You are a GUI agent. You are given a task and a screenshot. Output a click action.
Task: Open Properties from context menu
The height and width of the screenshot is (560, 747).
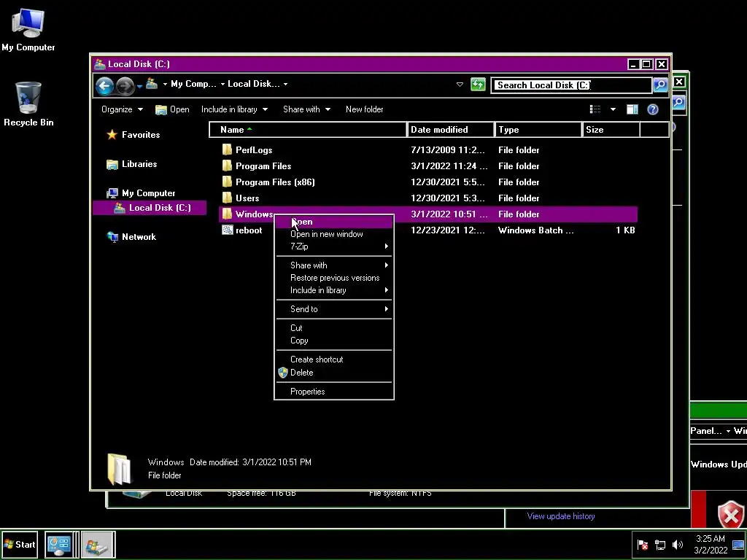[x=334, y=392]
